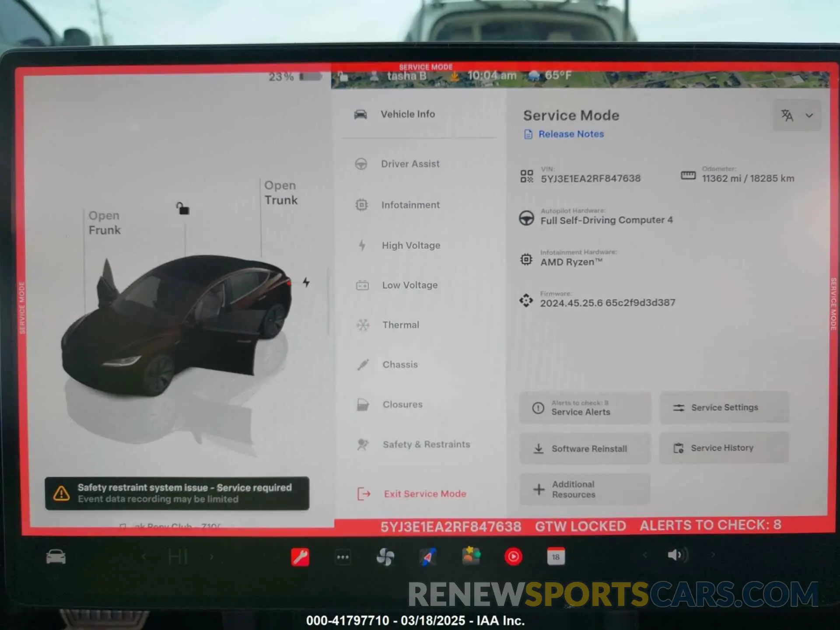
Task: Open the Calendar app icon
Action: pos(556,556)
